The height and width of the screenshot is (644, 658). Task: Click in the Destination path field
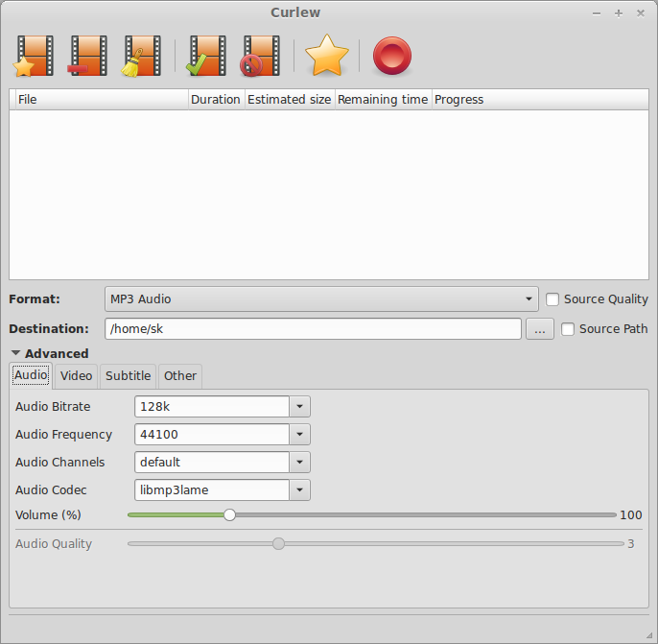pos(313,328)
